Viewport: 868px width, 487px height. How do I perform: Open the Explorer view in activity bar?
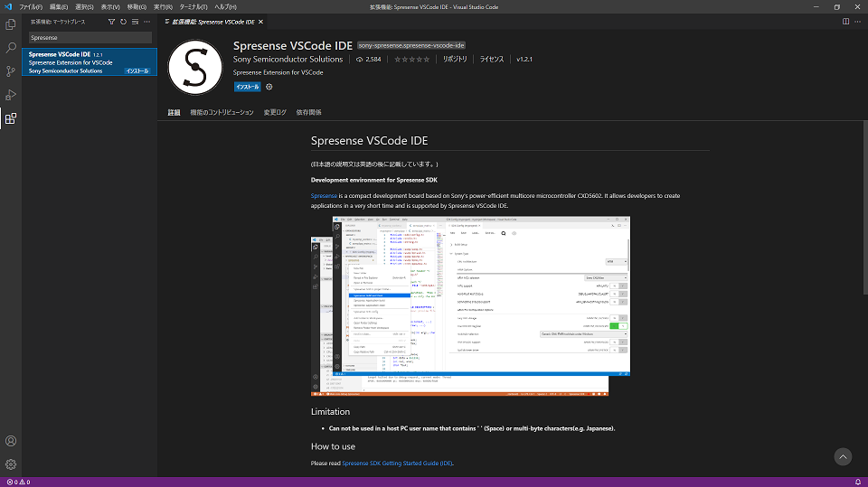[x=11, y=24]
